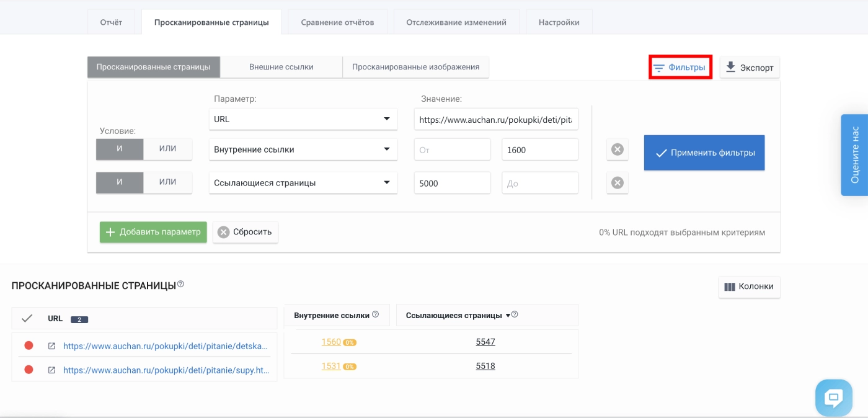The image size is (868, 418).
Task: Click Добавить параметр button
Action: (153, 232)
